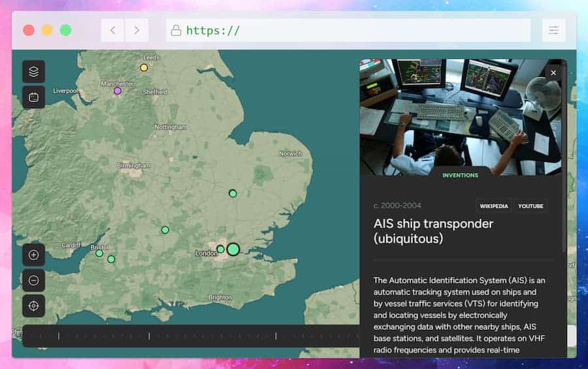Close the AIS ship transponder panel

click(x=553, y=72)
